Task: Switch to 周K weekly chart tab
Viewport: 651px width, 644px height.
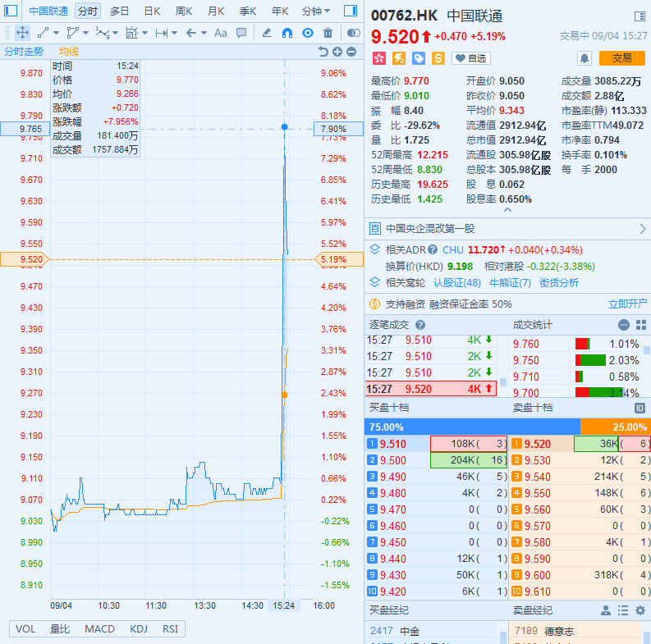Action: (x=184, y=11)
